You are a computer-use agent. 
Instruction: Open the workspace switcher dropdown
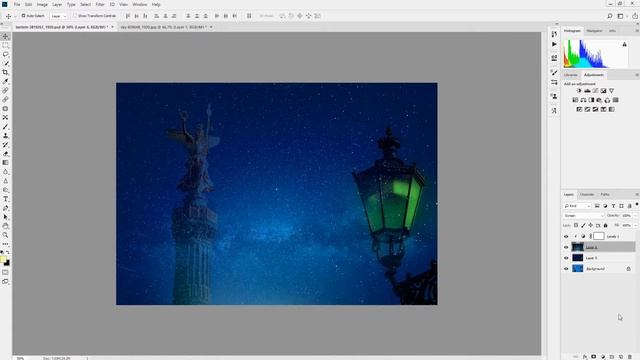click(x=622, y=16)
